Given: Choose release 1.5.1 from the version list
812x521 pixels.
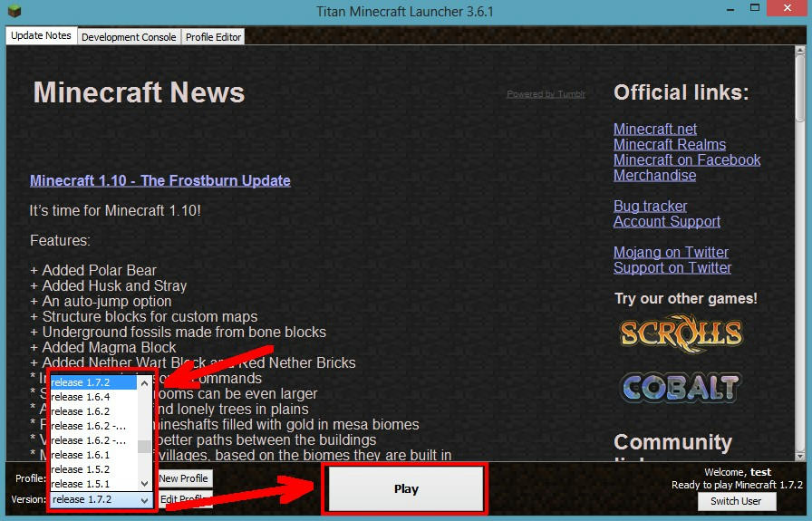Looking at the screenshot, I should point(93,484).
